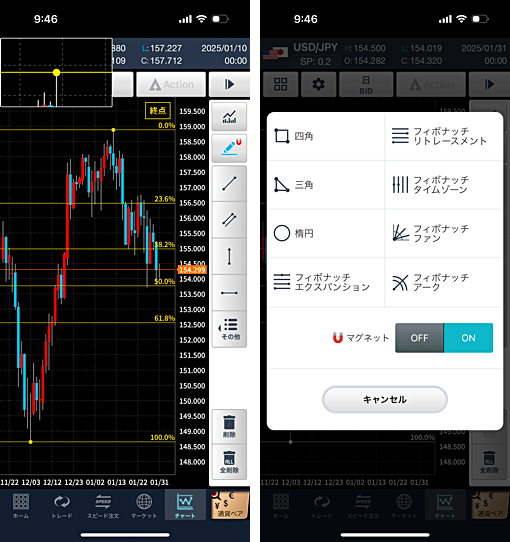Expand the その他 other tools list
Screen dimensions: 510x542
[229, 329]
